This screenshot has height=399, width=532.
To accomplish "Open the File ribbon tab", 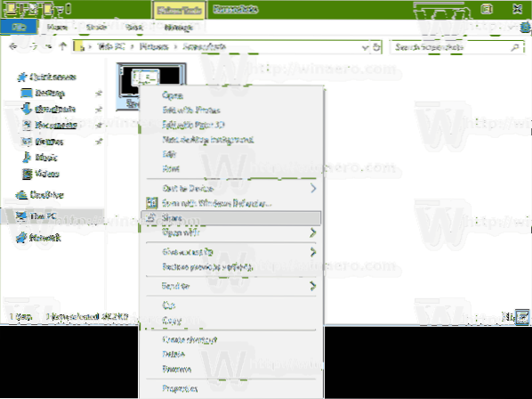I will pyautogui.click(x=19, y=27).
